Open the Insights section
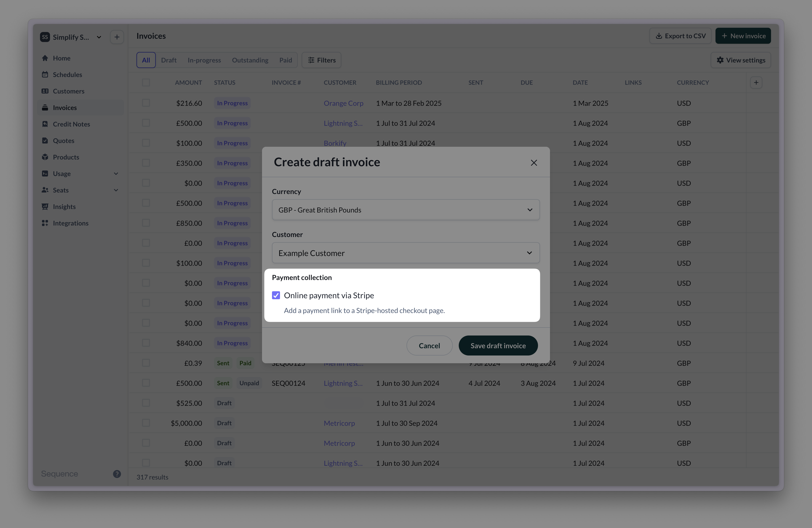 [x=64, y=206]
